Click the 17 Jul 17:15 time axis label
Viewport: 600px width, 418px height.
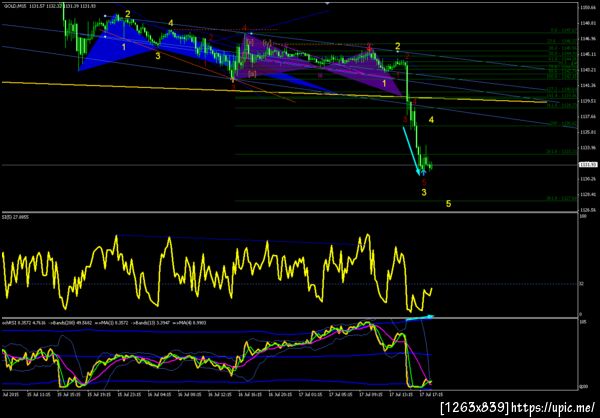[x=430, y=394]
